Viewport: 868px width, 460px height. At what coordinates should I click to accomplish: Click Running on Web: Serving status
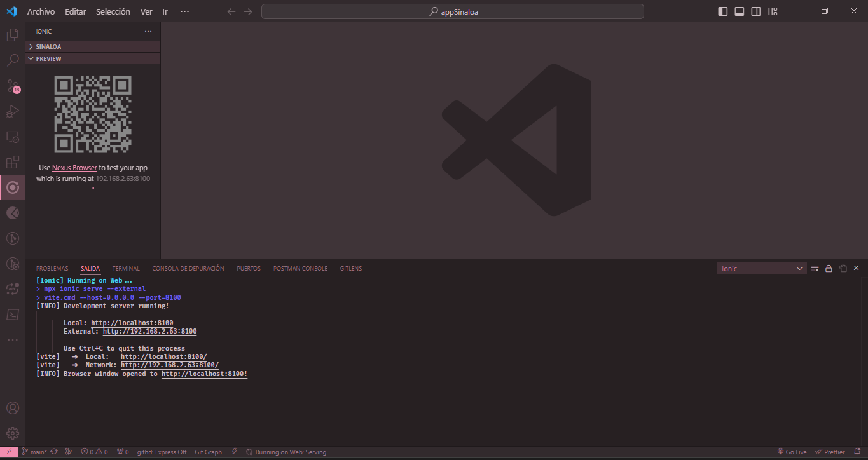point(286,452)
